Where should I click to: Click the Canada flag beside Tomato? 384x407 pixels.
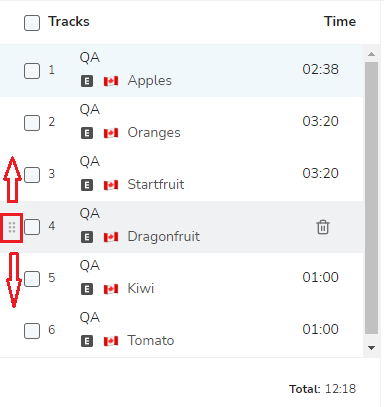tap(111, 341)
